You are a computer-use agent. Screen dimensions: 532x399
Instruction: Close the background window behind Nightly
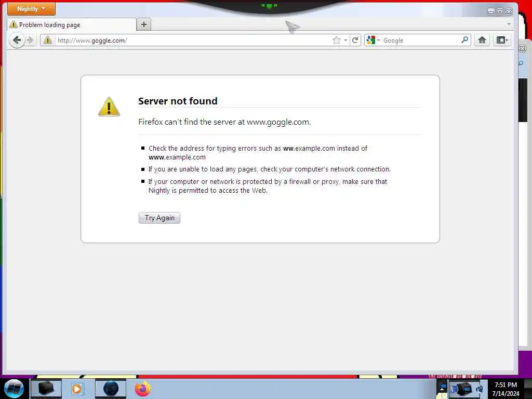point(523,49)
